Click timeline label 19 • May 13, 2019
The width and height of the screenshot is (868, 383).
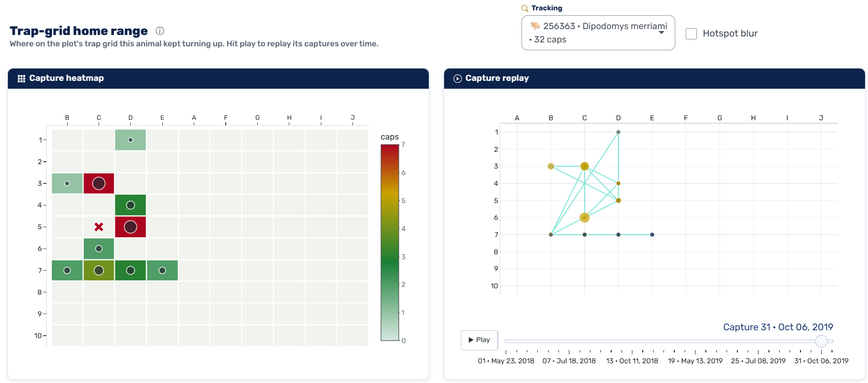click(695, 361)
